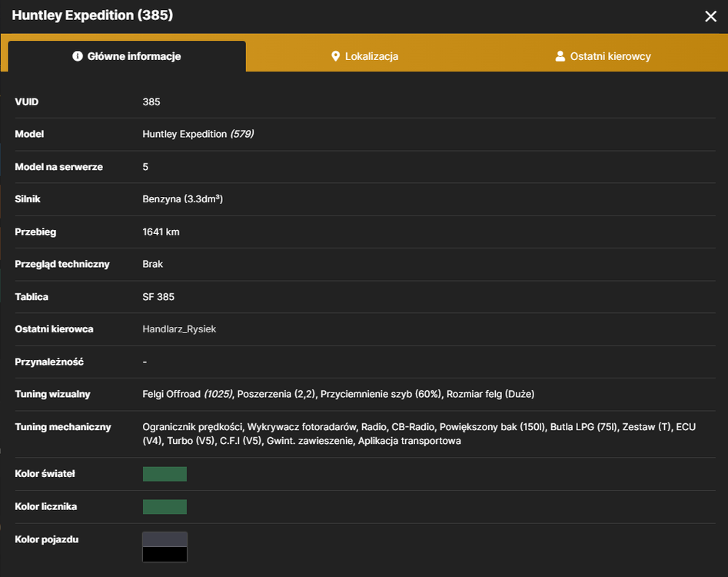Click the Przegląd techniczny Brak value
This screenshot has width=728, height=577.
pos(153,264)
